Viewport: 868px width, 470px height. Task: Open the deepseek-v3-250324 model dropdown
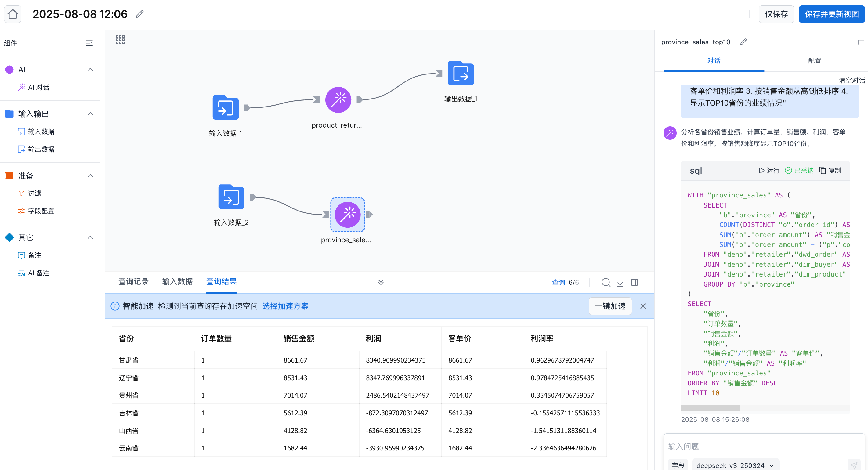coord(735,465)
